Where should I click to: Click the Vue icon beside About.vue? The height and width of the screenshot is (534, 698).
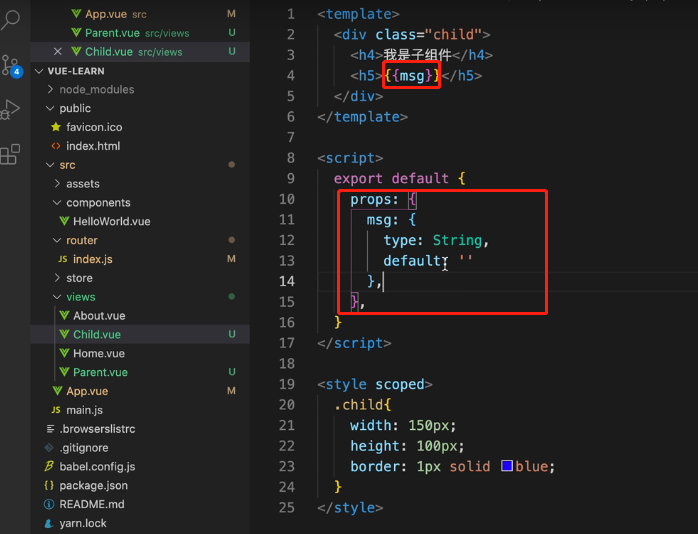(64, 316)
